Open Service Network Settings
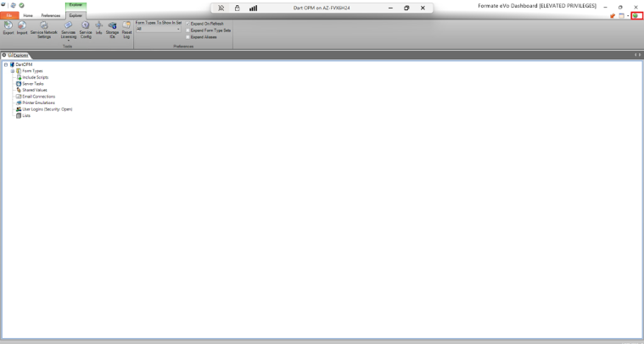Image resolution: width=644 pixels, height=344 pixels. coord(44,30)
